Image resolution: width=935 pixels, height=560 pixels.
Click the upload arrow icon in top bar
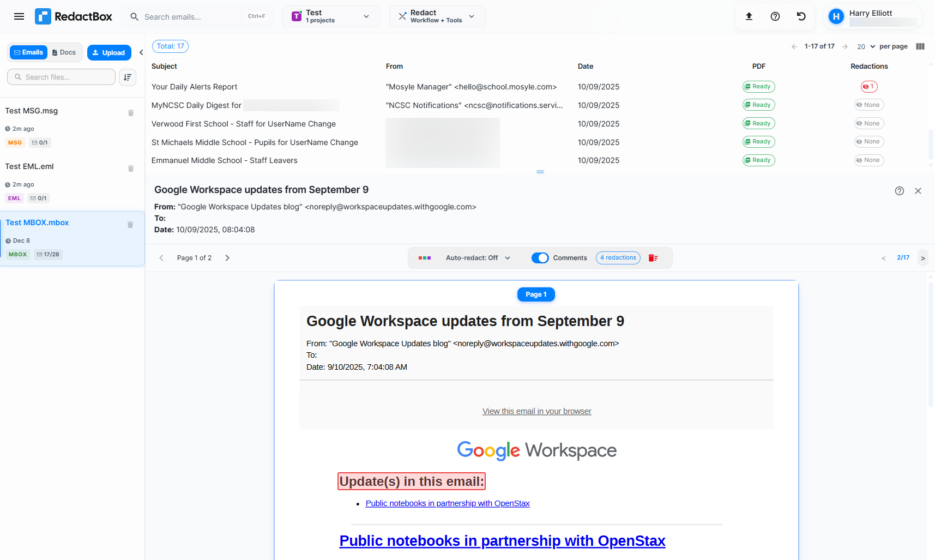tap(749, 16)
